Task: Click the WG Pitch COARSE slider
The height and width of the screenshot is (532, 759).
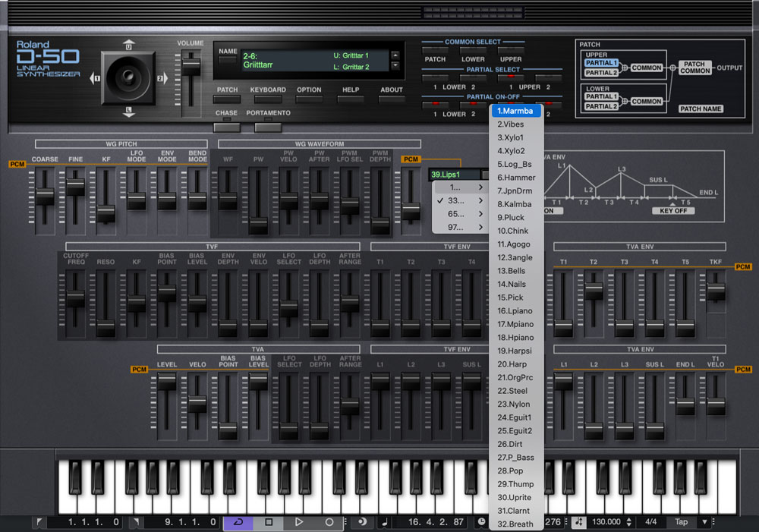Action: coord(45,196)
